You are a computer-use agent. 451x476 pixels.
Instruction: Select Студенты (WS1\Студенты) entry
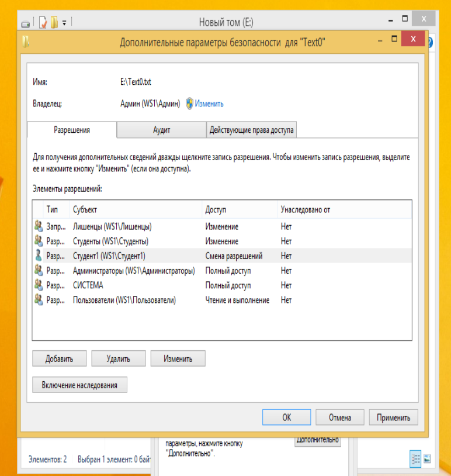(222, 241)
